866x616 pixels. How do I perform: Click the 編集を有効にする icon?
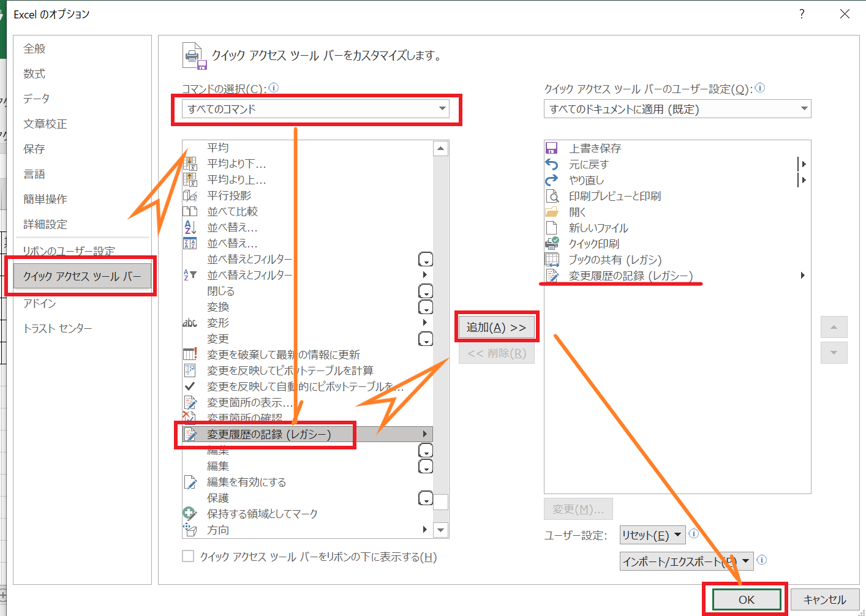(x=190, y=482)
